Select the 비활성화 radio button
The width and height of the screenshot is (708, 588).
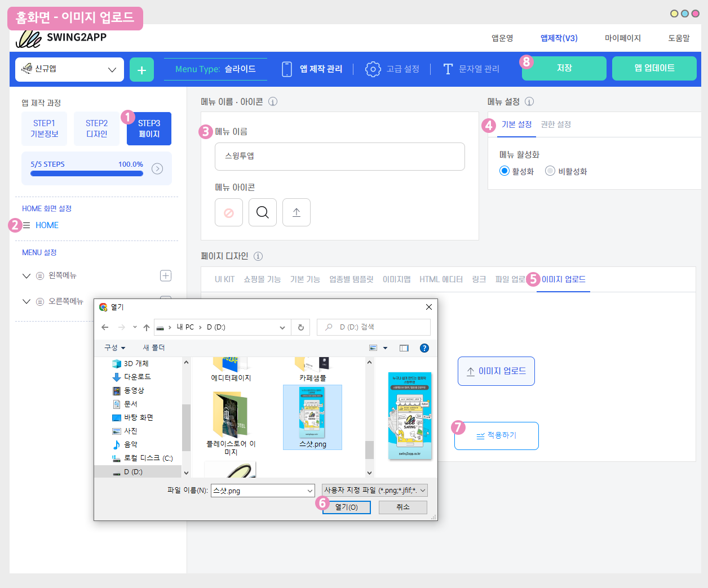tap(550, 171)
